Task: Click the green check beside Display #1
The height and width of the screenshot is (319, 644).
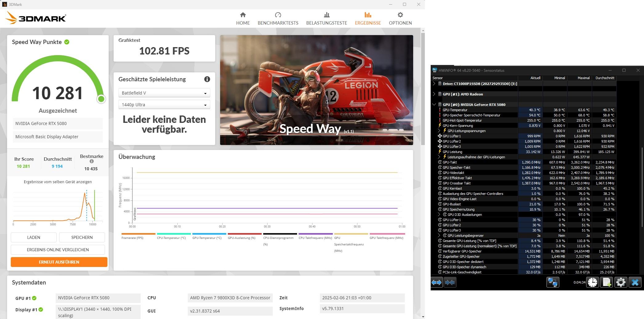Action: (41, 309)
